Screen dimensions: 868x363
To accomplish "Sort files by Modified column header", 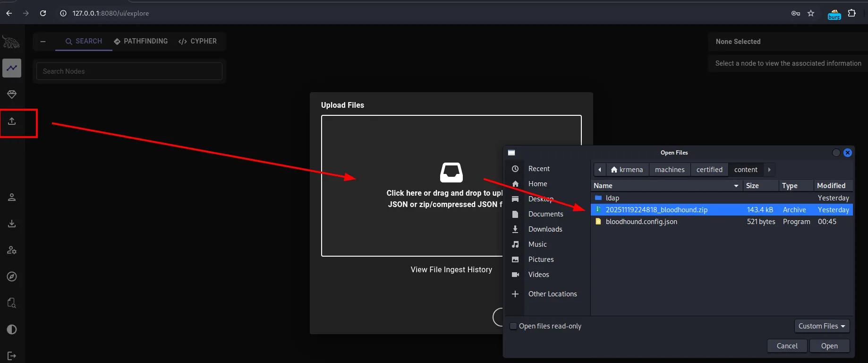I will 834,186.
